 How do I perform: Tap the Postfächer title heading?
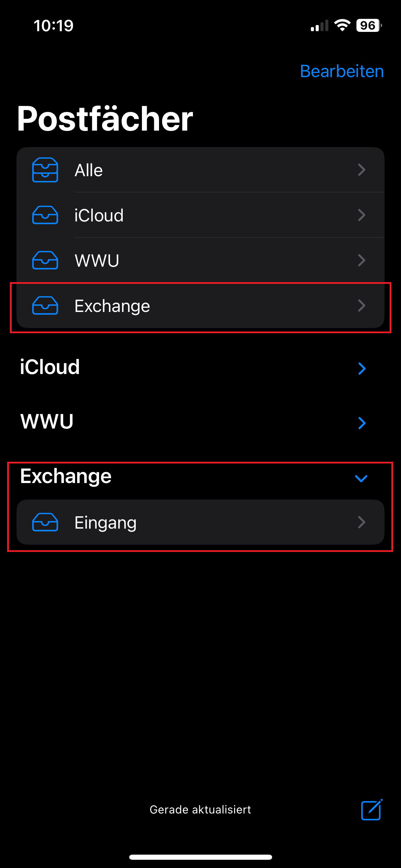(105, 119)
